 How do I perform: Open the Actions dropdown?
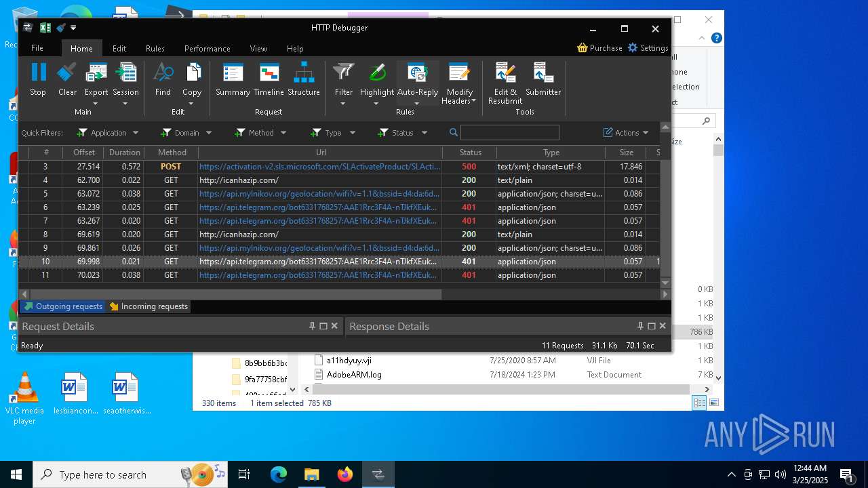tap(627, 133)
